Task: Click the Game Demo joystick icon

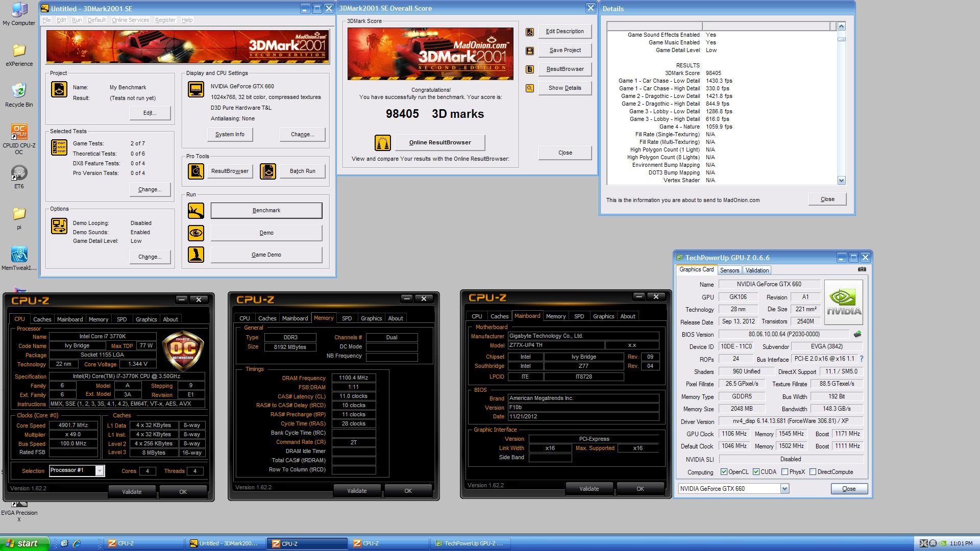Action: coord(196,255)
